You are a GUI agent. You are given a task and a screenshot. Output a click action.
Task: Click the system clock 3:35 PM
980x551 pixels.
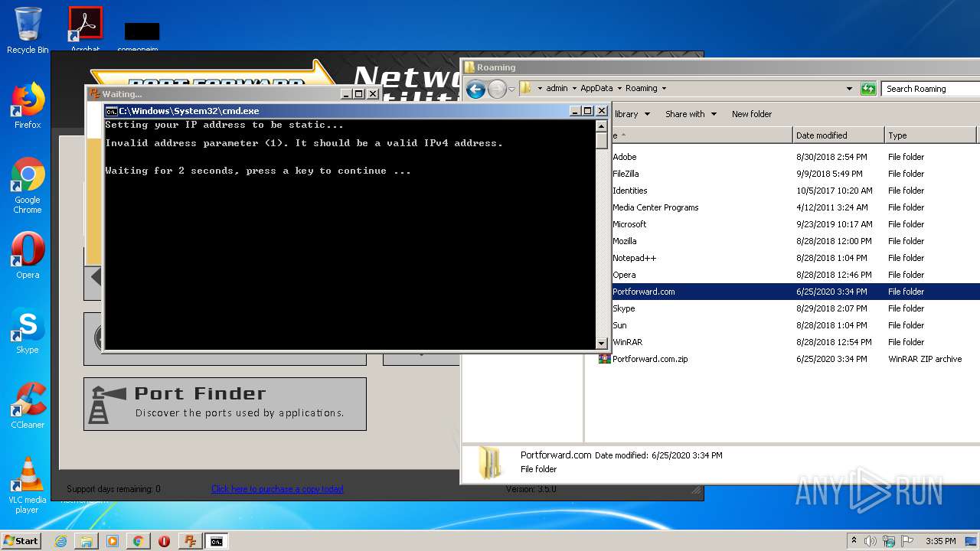click(x=941, y=541)
